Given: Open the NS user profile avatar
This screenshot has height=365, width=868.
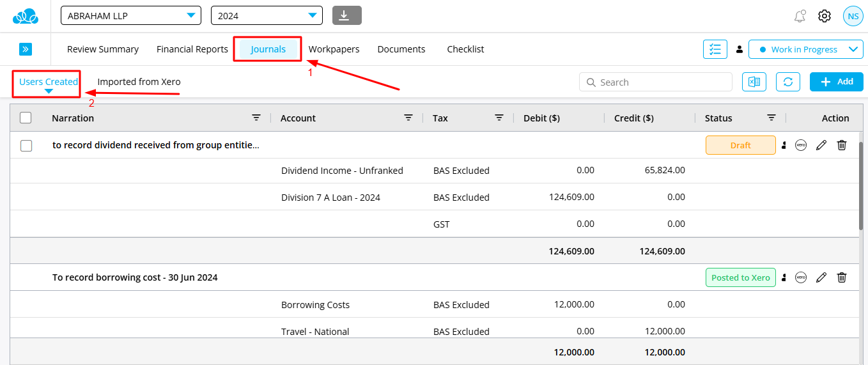Looking at the screenshot, I should pyautogui.click(x=853, y=16).
